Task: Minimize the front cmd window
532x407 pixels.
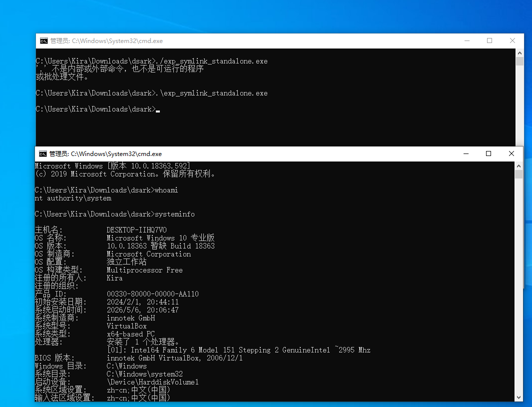Action: [466, 154]
